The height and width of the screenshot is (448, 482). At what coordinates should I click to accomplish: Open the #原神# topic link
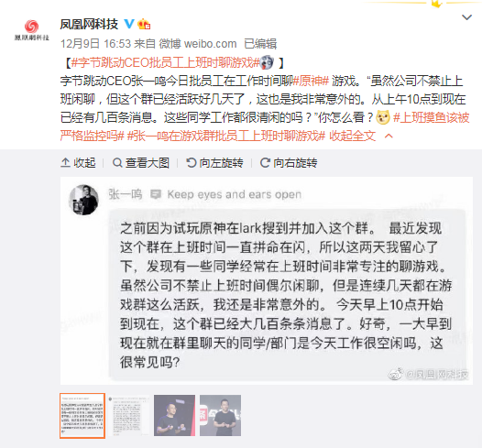(x=311, y=81)
